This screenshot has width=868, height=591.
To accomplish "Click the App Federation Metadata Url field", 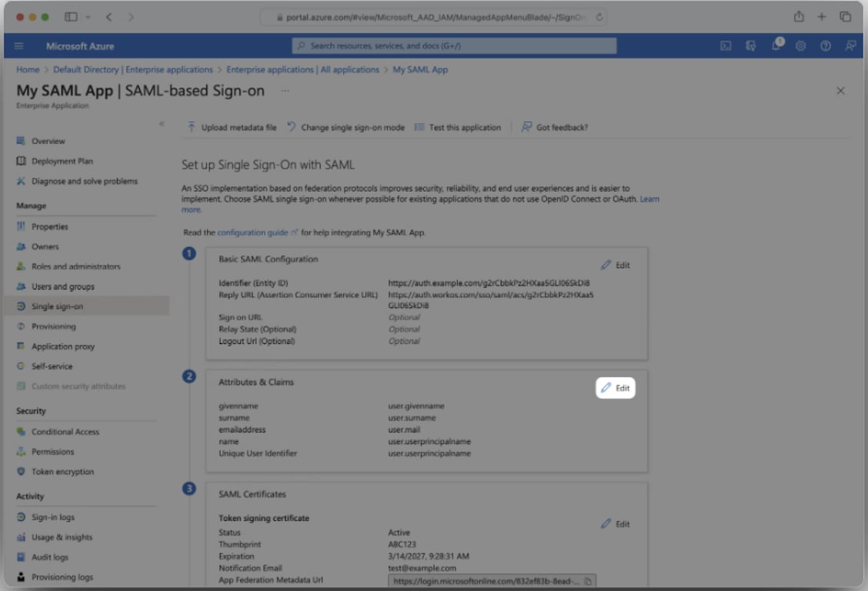I will [492, 581].
